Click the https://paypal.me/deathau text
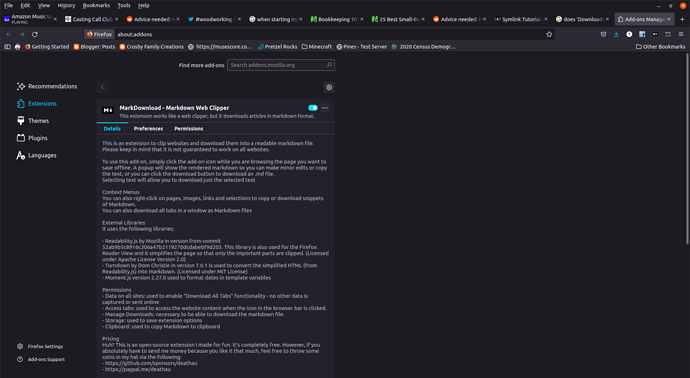Image resolution: width=690 pixels, height=378 pixels. point(138,370)
